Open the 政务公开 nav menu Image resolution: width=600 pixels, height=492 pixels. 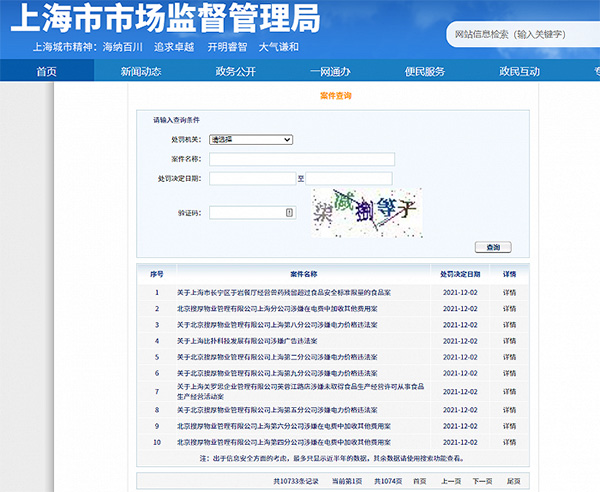click(x=235, y=71)
